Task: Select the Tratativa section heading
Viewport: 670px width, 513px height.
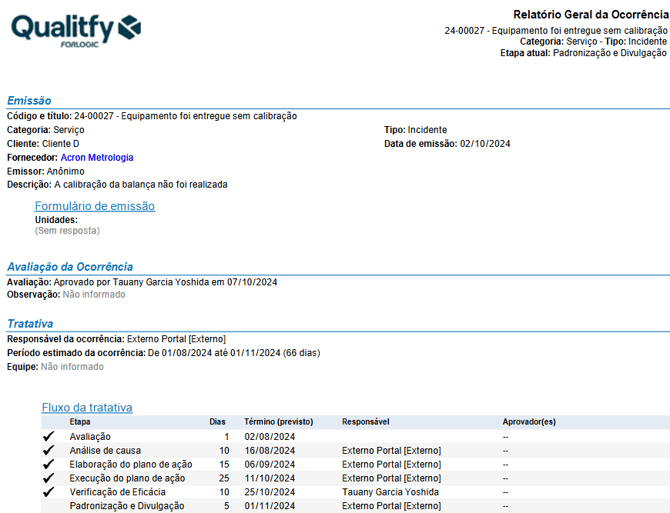Action: (30, 324)
